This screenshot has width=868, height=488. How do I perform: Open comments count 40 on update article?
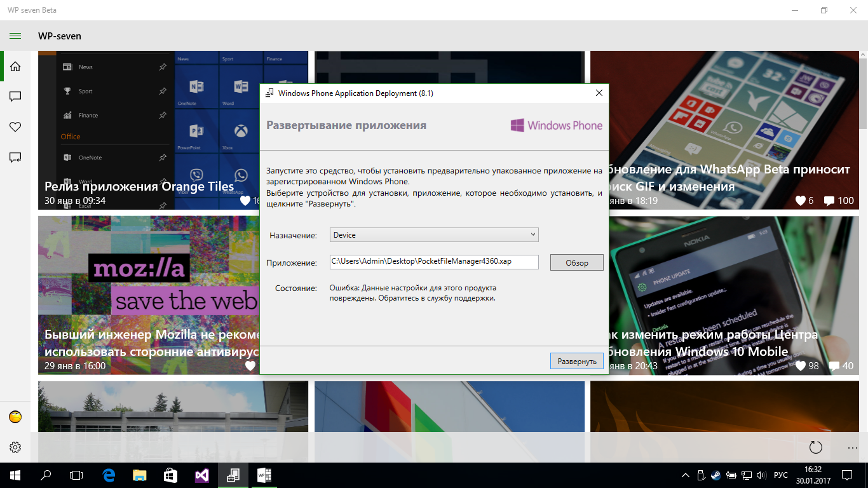coord(841,366)
